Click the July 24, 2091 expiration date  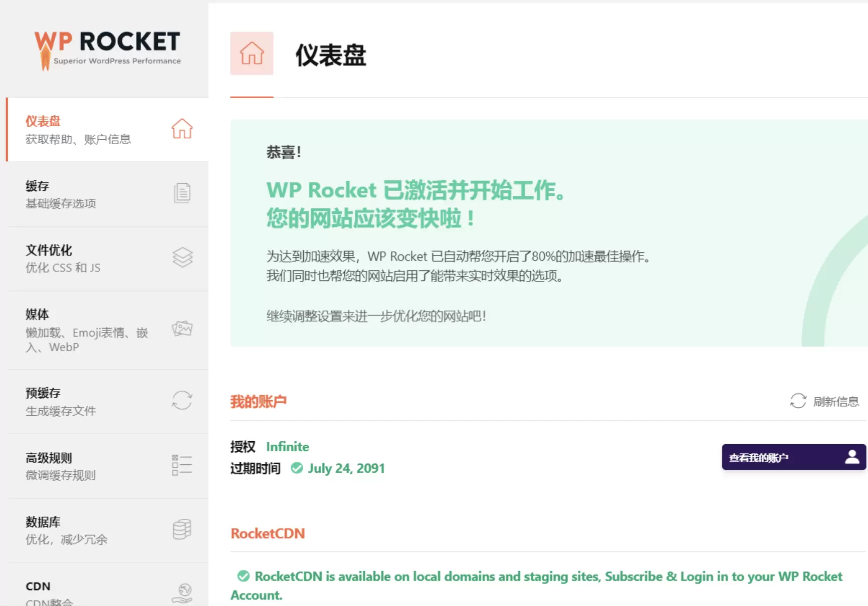(346, 468)
